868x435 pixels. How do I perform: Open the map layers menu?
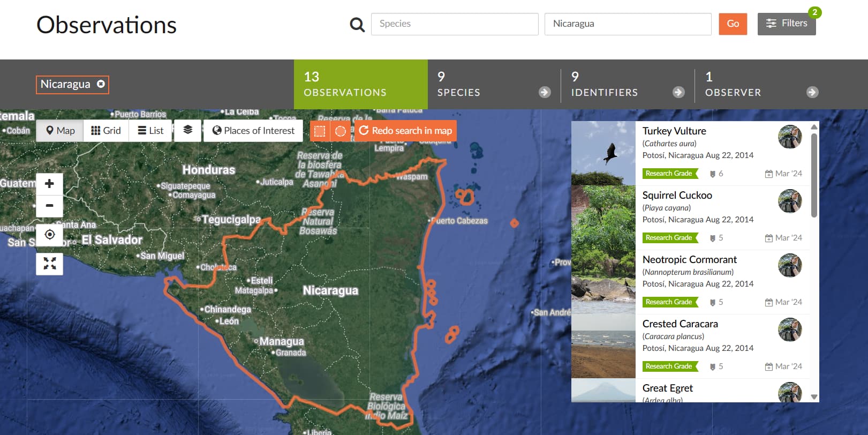[x=188, y=130]
